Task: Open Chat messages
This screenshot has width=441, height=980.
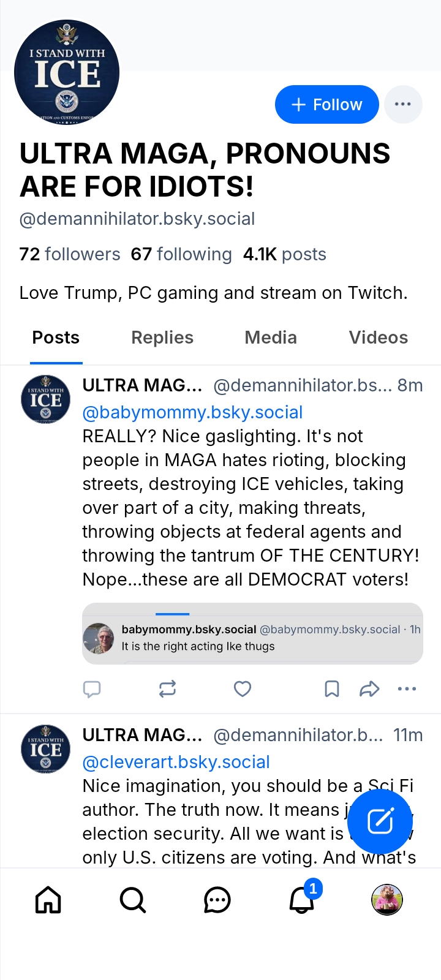Action: (x=217, y=900)
